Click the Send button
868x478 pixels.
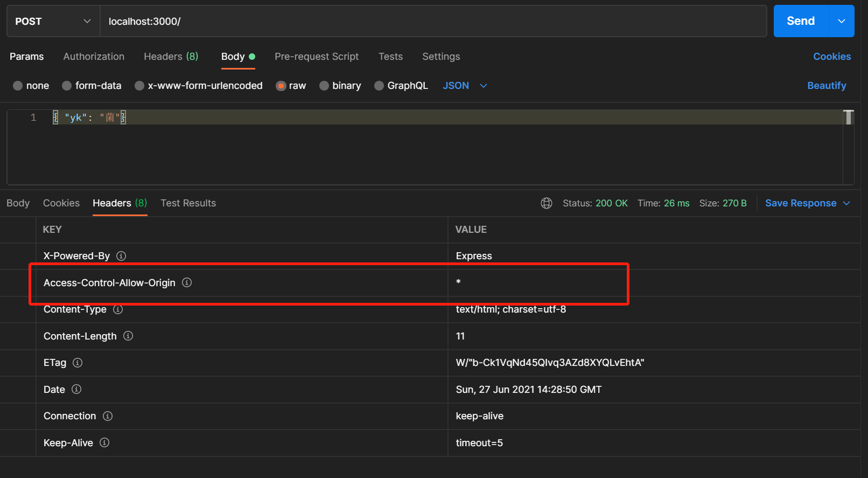tap(801, 21)
